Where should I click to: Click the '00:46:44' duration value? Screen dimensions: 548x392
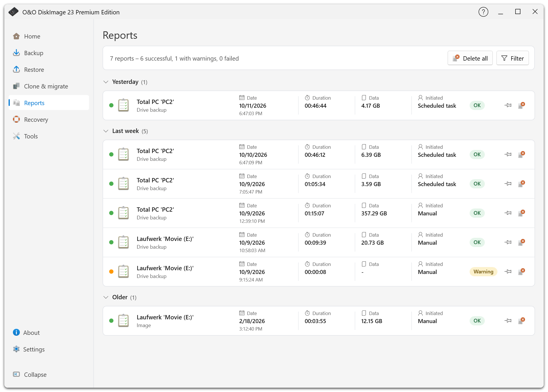click(315, 106)
